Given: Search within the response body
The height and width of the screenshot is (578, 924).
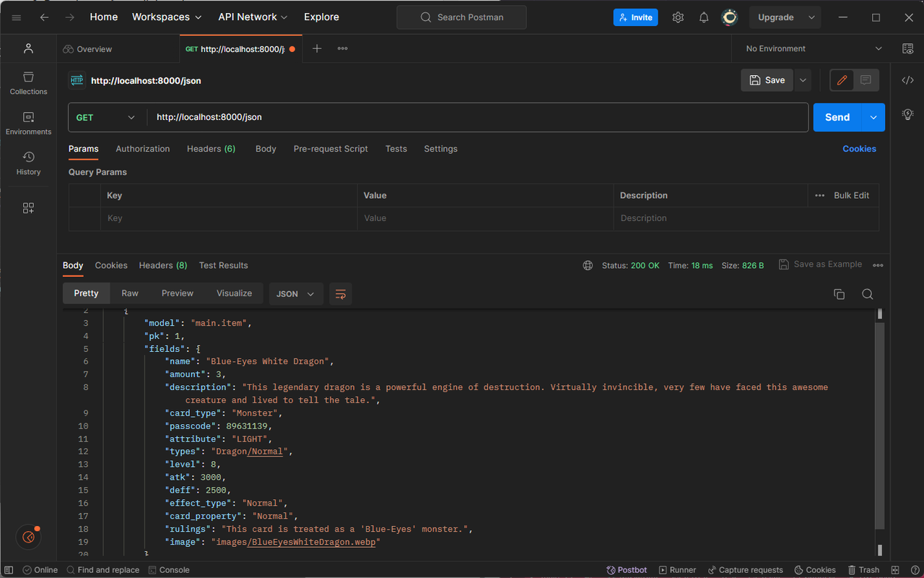Looking at the screenshot, I should pos(868,294).
